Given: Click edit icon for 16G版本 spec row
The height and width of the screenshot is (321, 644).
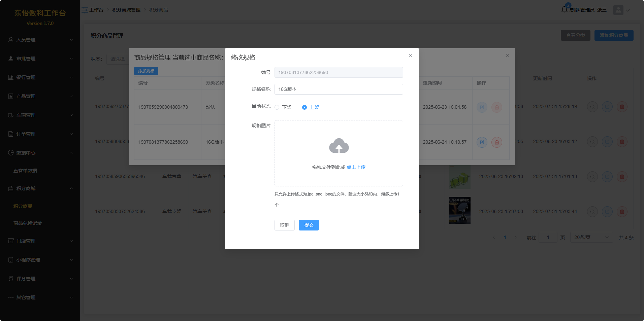Looking at the screenshot, I should (x=482, y=142).
